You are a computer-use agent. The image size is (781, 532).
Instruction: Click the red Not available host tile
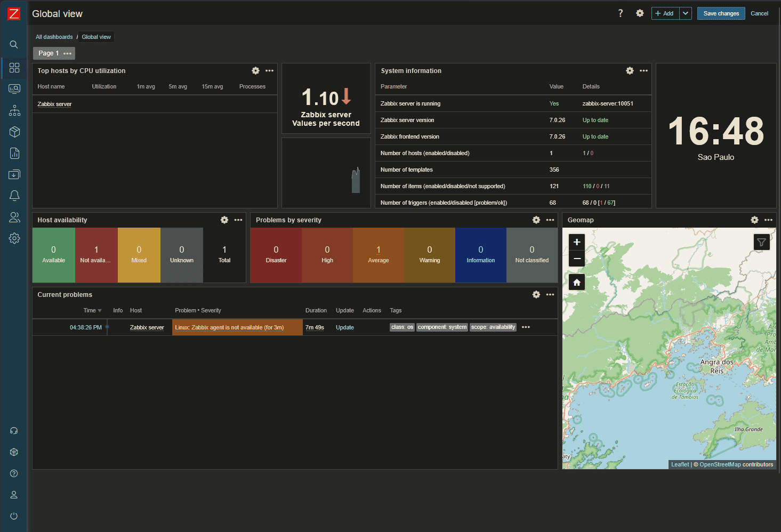[96, 255]
